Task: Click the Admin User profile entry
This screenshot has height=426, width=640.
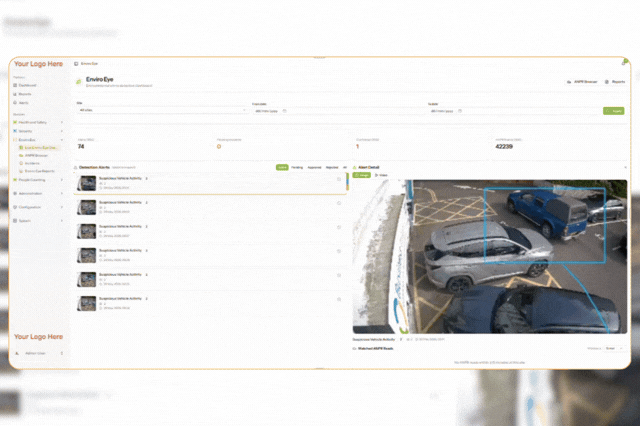Action: tap(38, 353)
